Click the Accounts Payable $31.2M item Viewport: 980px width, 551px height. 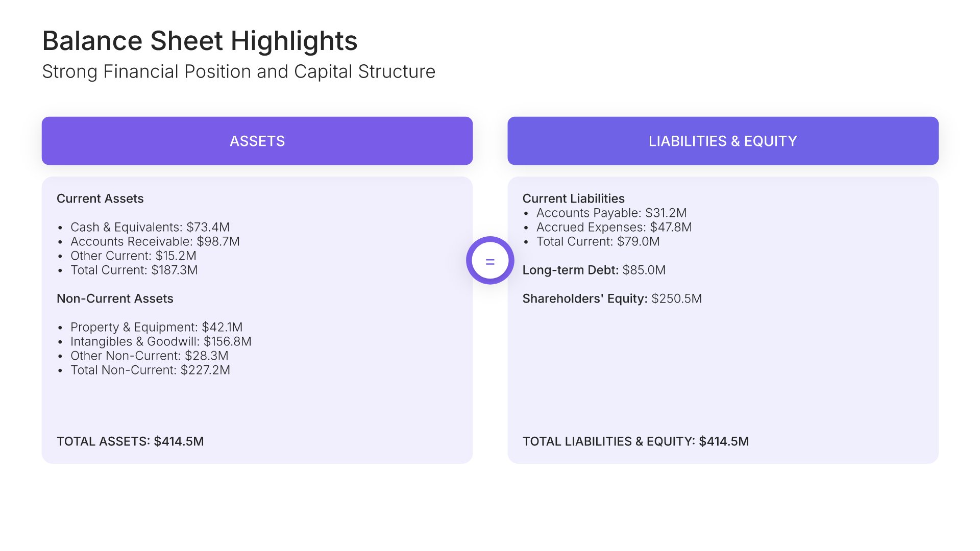pos(611,213)
